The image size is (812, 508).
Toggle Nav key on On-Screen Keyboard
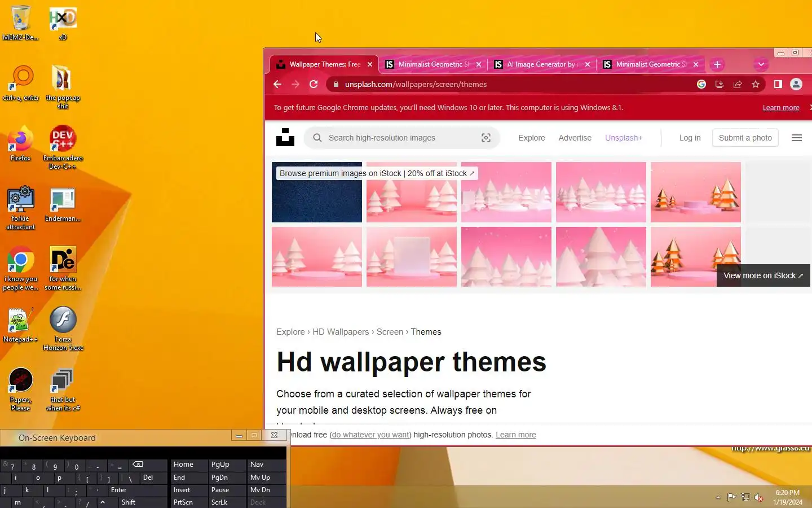266,465
